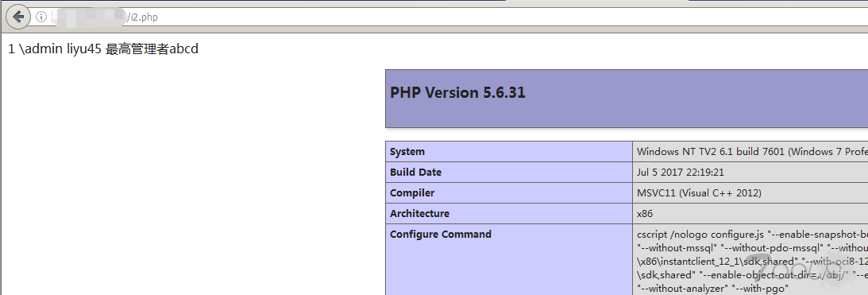The image size is (868, 295).
Task: Click the cscript /nologo configure.js text
Action: [700, 235]
